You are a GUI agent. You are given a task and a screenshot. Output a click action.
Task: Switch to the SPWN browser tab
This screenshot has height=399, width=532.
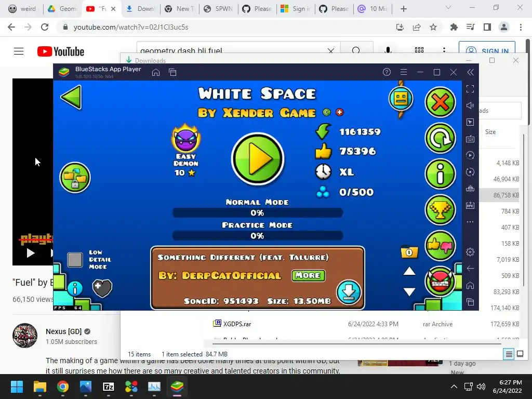click(218, 9)
